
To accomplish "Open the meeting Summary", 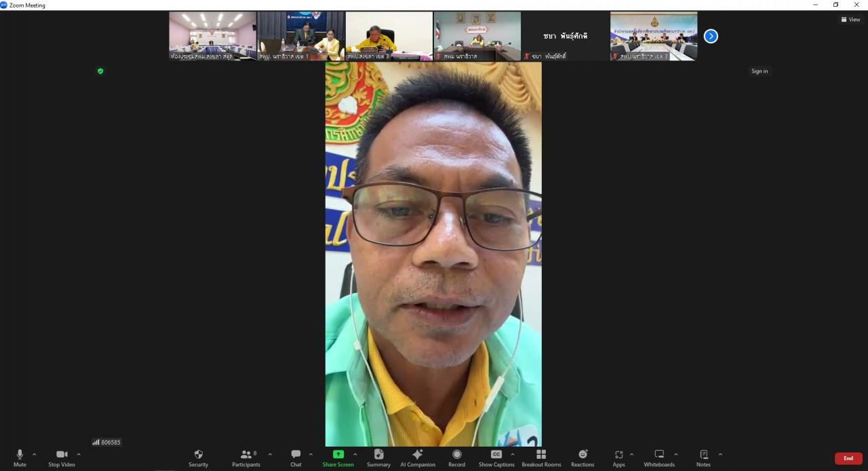I will [378, 458].
